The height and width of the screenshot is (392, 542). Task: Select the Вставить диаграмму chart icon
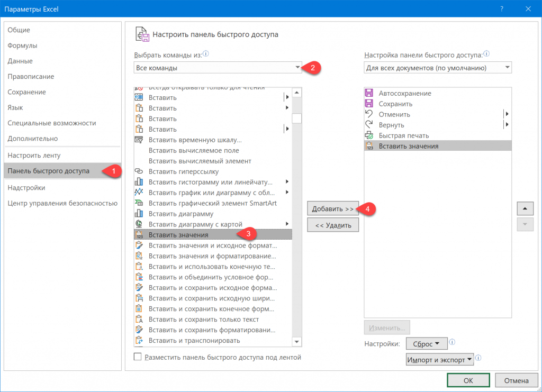139,214
